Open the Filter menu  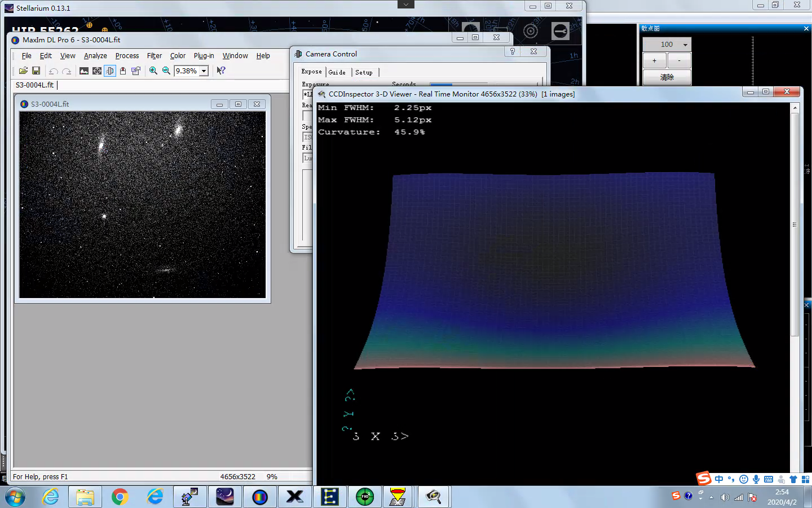(x=155, y=56)
